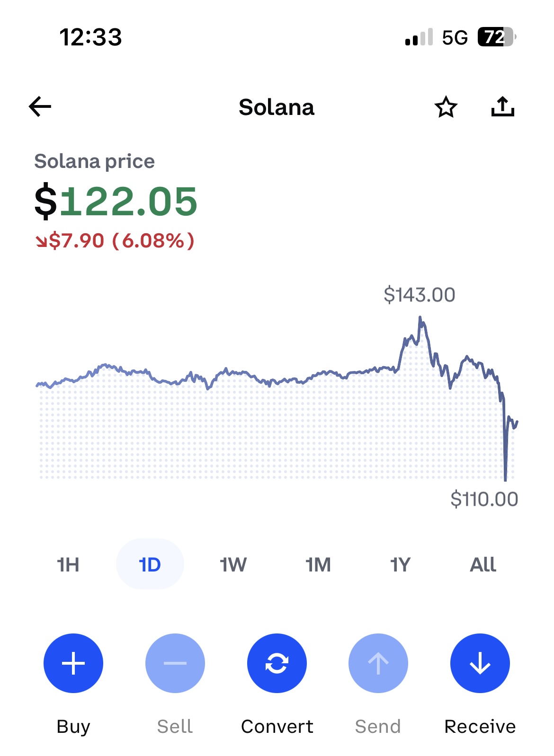Switch chart to 1M range
Viewport: 554px width, 756px height.
coord(318,564)
